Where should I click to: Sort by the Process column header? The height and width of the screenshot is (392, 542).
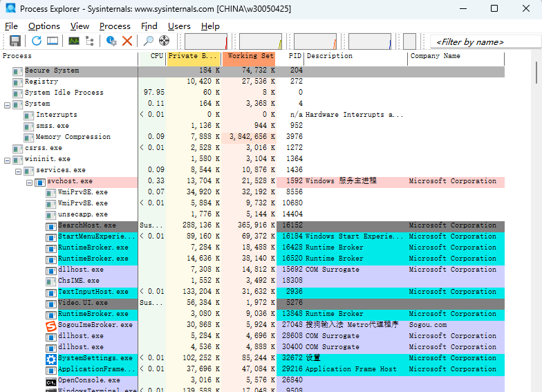pyautogui.click(x=69, y=58)
